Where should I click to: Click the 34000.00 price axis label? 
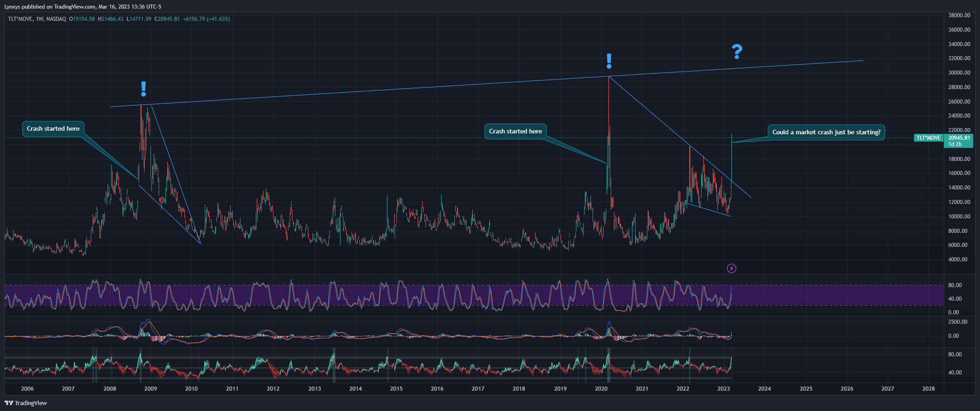coord(959,44)
